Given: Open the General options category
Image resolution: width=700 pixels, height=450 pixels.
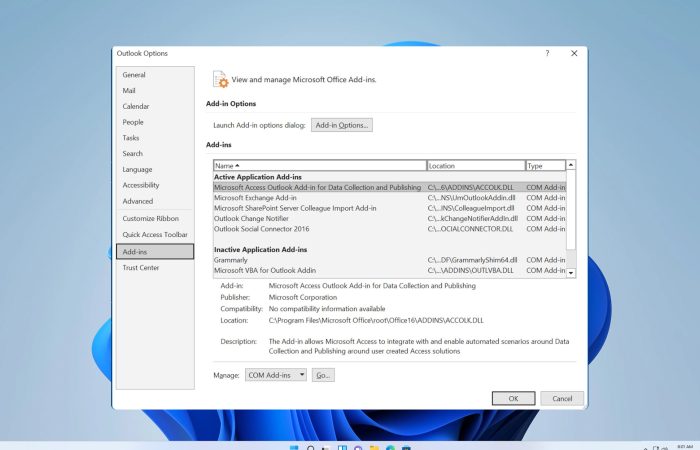Looking at the screenshot, I should [155, 75].
